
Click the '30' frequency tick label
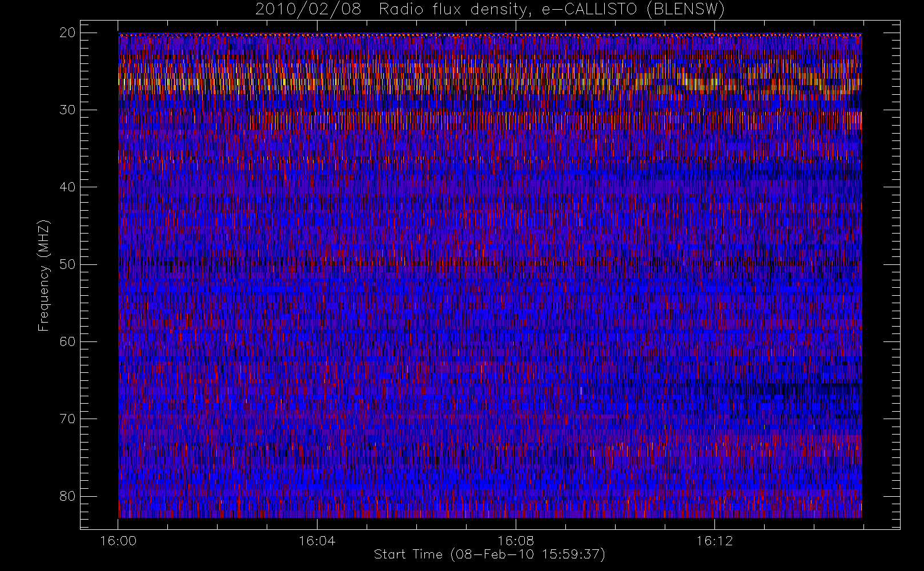point(67,110)
